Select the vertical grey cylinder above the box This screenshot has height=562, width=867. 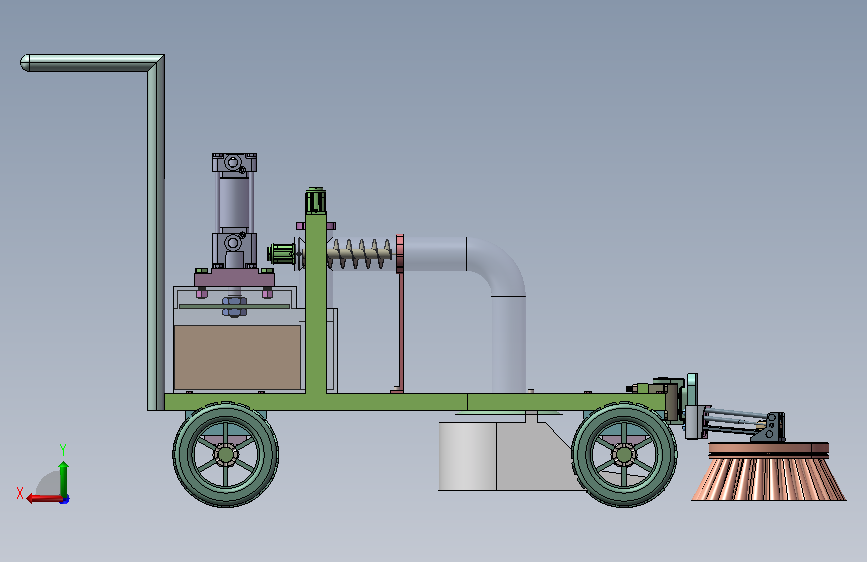pos(234,203)
